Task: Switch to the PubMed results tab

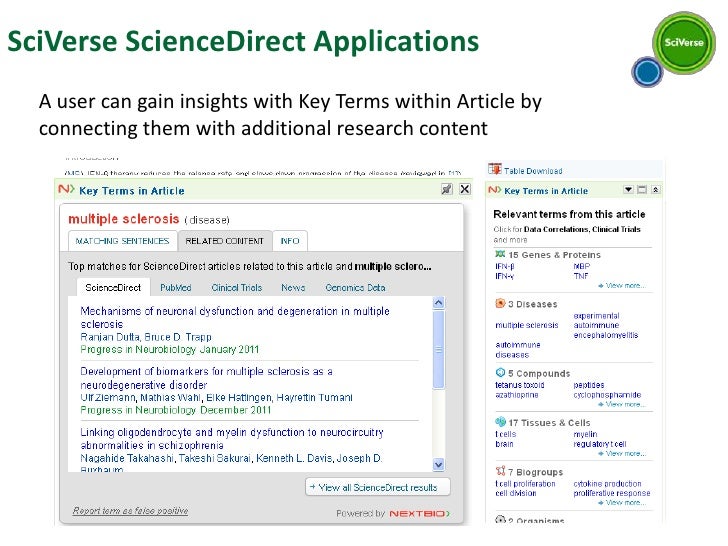Action: point(176,288)
